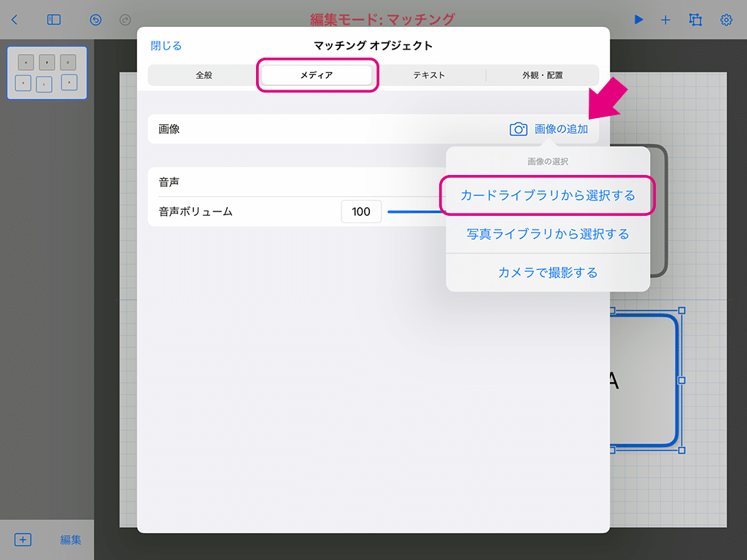The width and height of the screenshot is (747, 560).
Task: Choose カードライブラリから選択する
Action: pyautogui.click(x=548, y=195)
